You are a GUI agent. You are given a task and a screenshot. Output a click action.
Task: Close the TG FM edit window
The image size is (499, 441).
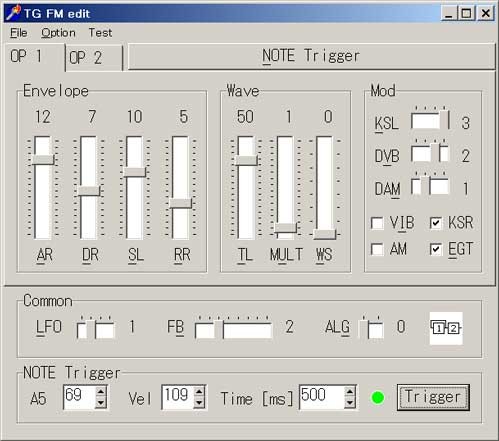click(x=486, y=13)
